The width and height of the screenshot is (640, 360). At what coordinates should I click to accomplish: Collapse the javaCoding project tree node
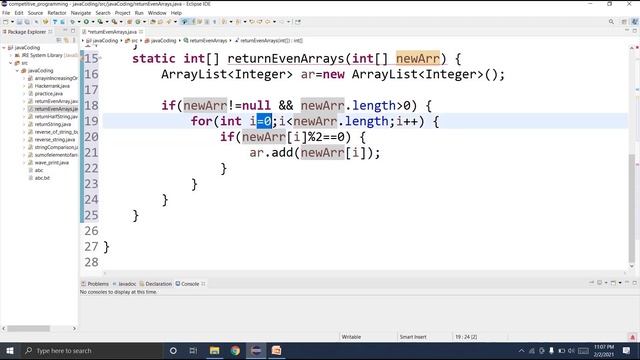(4, 48)
